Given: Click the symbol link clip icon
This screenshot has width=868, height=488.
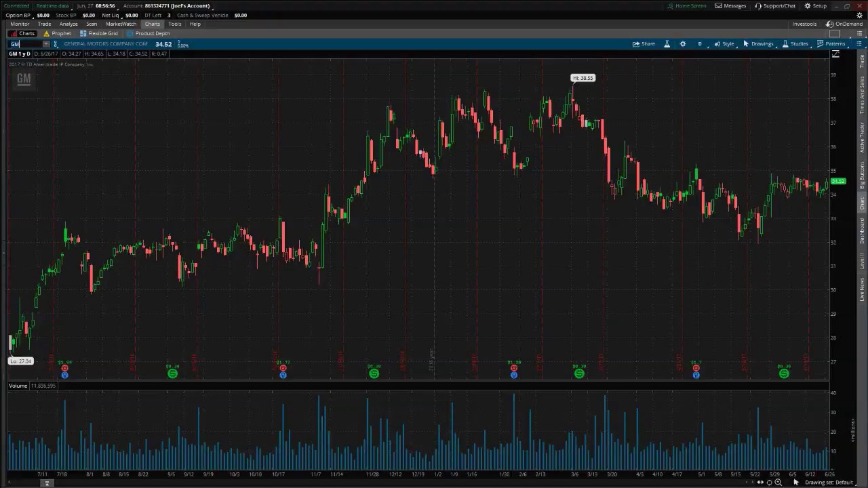Looking at the screenshot, I should [56, 44].
